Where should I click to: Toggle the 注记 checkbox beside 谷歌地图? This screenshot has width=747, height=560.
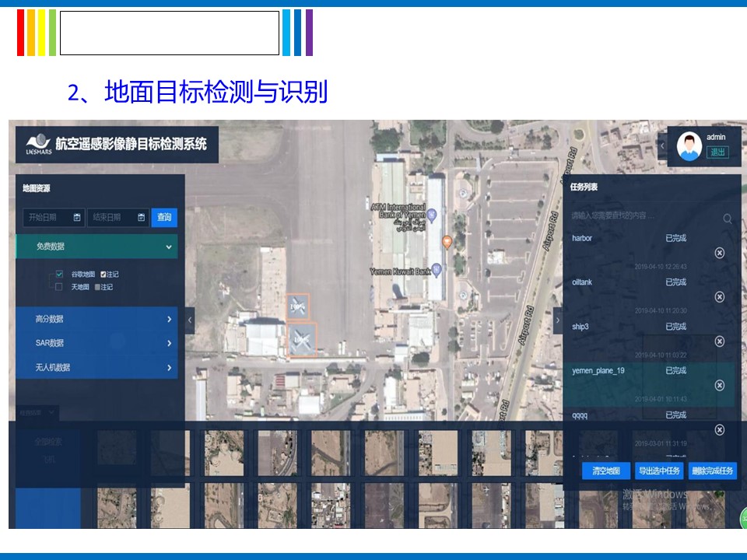tap(103, 275)
